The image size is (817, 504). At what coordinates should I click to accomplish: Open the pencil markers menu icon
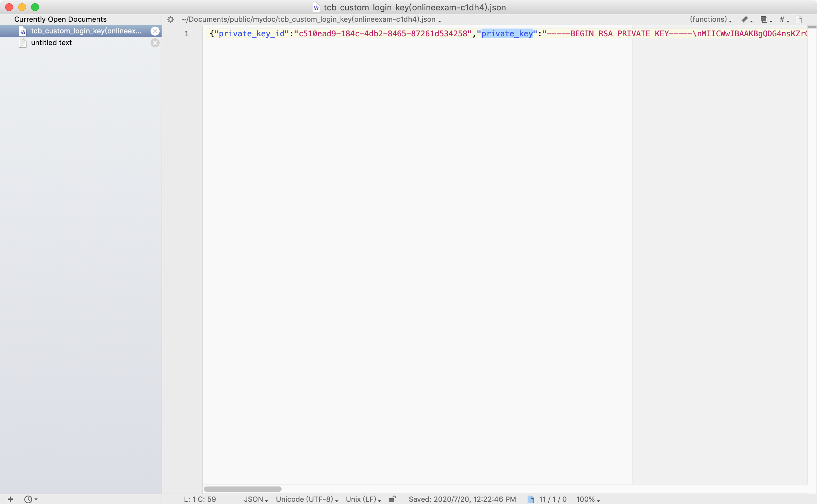pos(746,19)
